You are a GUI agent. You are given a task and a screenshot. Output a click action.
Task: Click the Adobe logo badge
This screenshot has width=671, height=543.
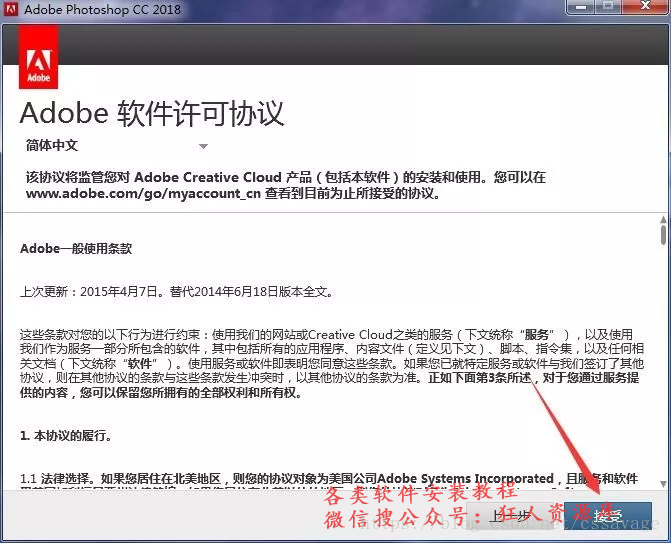tap(39, 56)
